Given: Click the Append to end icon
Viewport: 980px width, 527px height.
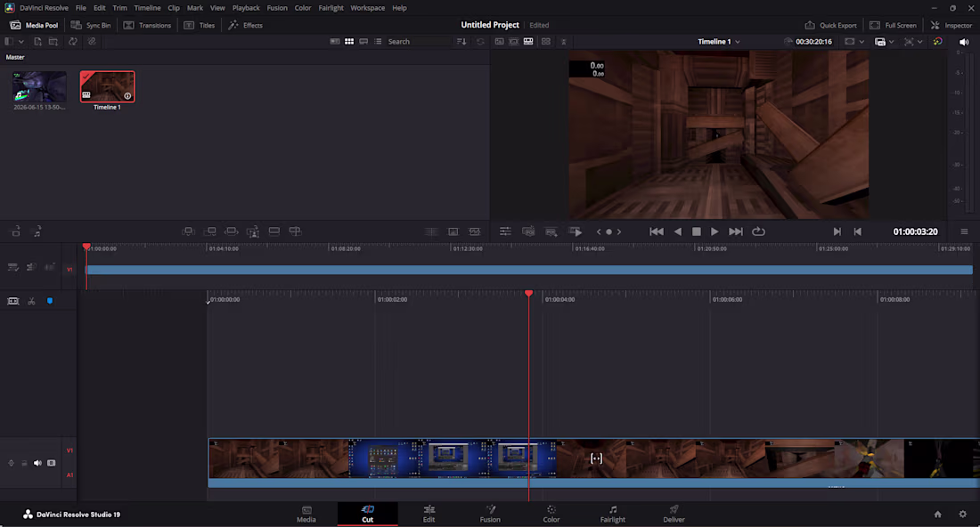Looking at the screenshot, I should [x=210, y=231].
